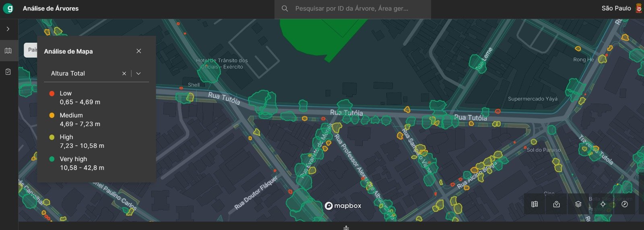The height and width of the screenshot is (230, 644).
Task: Click the Sol do Paraíso map label
Action: pyautogui.click(x=544, y=150)
